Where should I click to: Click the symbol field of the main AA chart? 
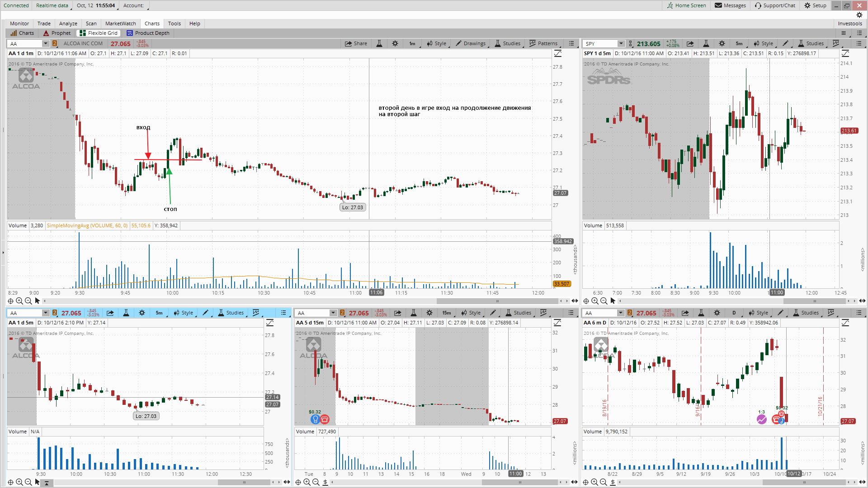pyautogui.click(x=25, y=43)
